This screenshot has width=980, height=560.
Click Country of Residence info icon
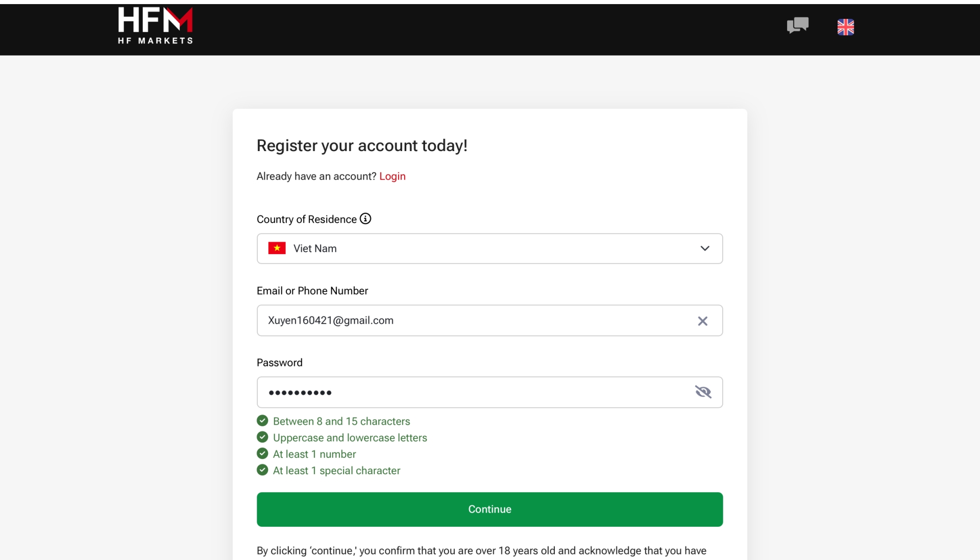click(365, 218)
